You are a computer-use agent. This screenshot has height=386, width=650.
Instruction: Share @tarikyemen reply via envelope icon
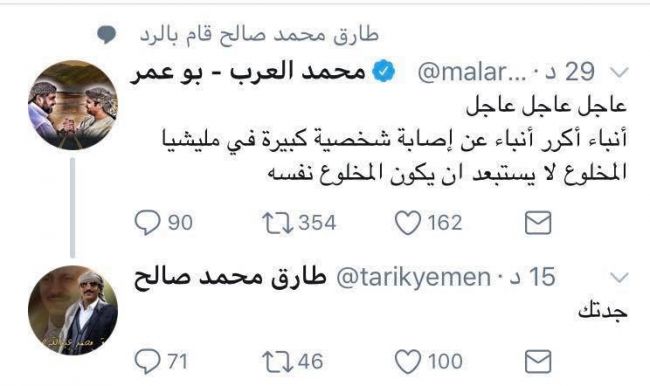click(538, 361)
